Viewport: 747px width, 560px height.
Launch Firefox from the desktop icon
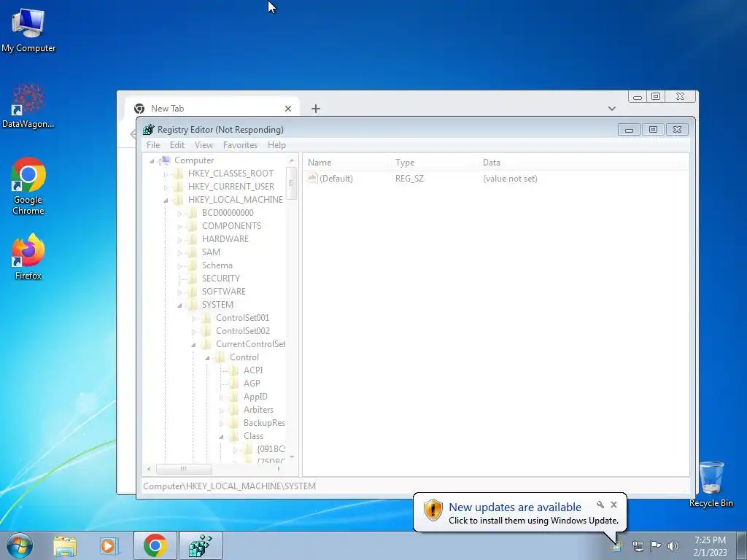pyautogui.click(x=28, y=256)
